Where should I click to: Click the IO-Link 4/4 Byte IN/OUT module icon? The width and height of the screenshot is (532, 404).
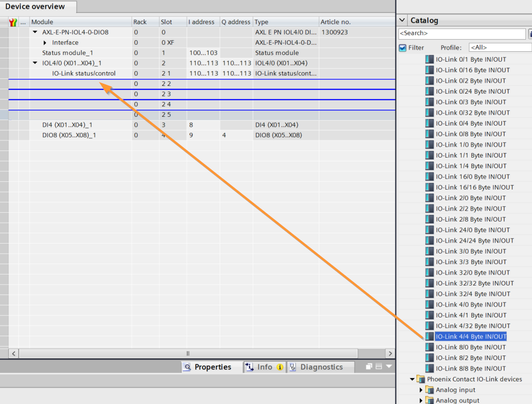click(430, 336)
